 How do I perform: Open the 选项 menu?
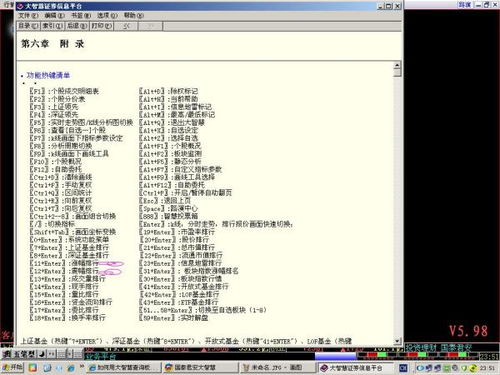pos(107,15)
